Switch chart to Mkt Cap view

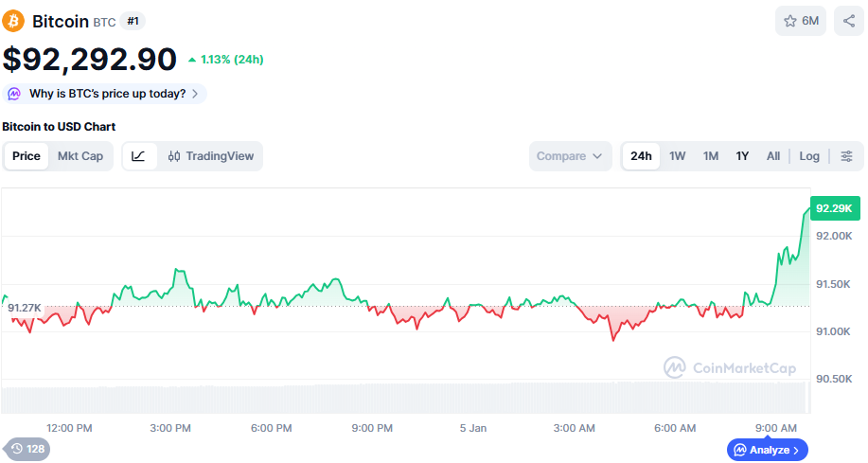[x=80, y=156]
